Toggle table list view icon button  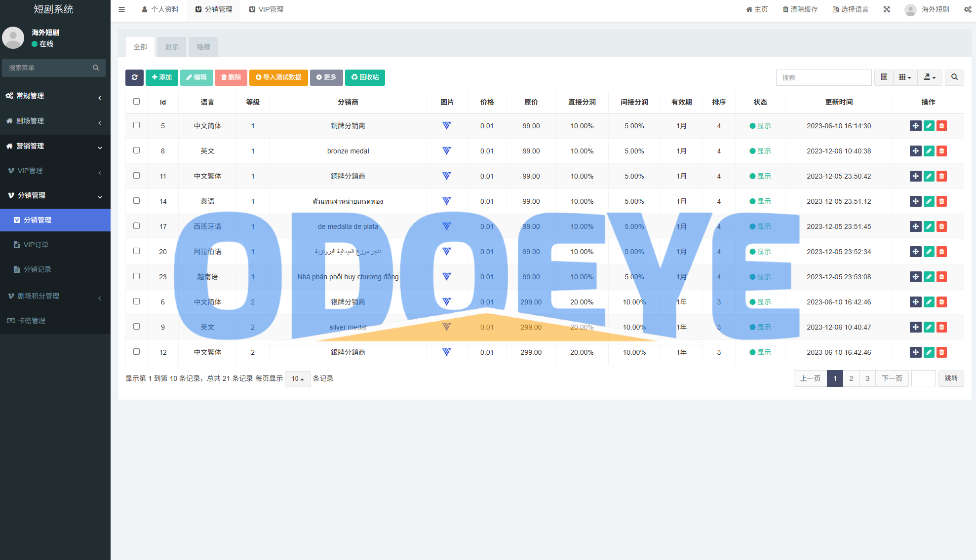point(884,77)
